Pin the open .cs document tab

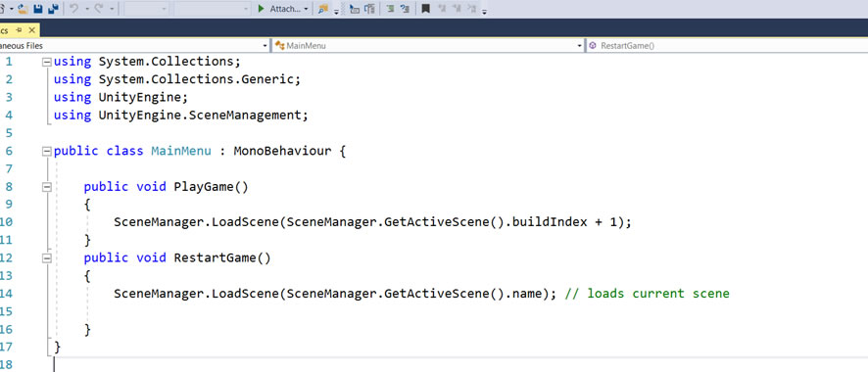click(19, 29)
